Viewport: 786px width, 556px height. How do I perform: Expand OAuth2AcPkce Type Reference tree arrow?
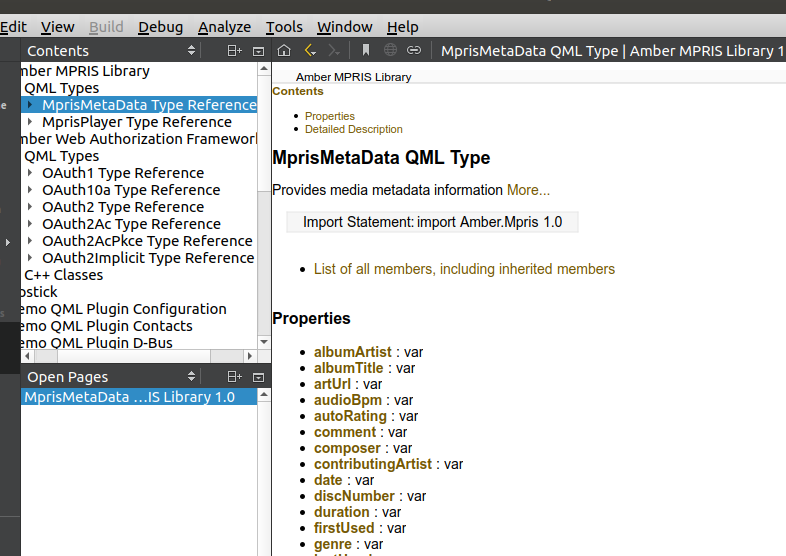point(30,241)
